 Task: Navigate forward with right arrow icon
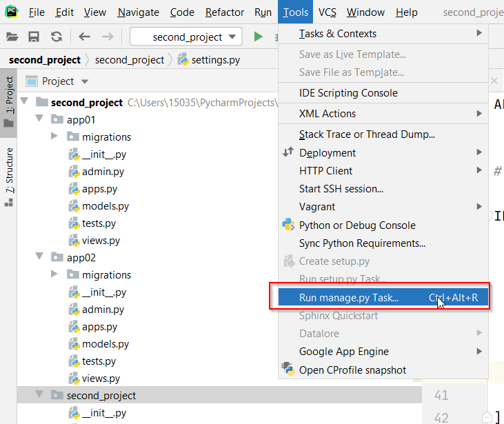pyautogui.click(x=108, y=37)
